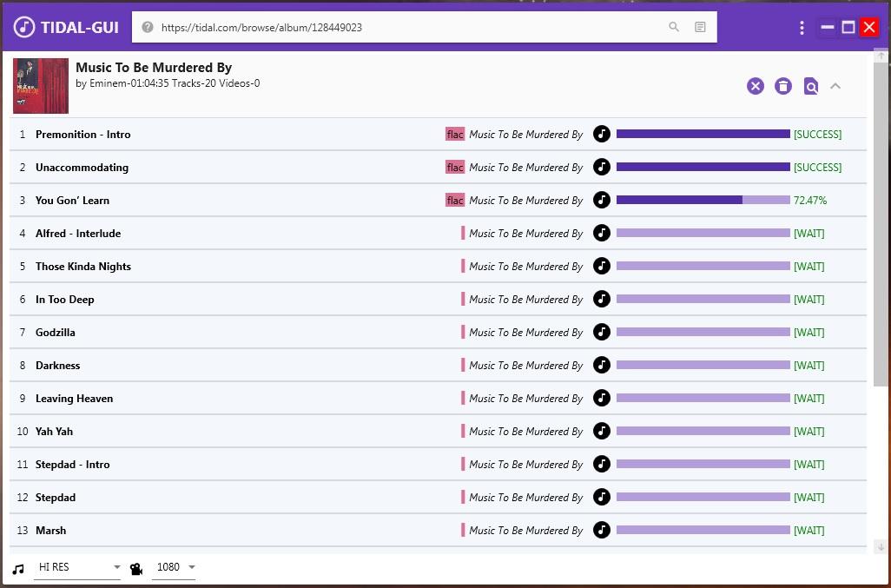Screen dimensions: 891x588
Task: Select the Premonition - Intro track title
Action: (82, 135)
